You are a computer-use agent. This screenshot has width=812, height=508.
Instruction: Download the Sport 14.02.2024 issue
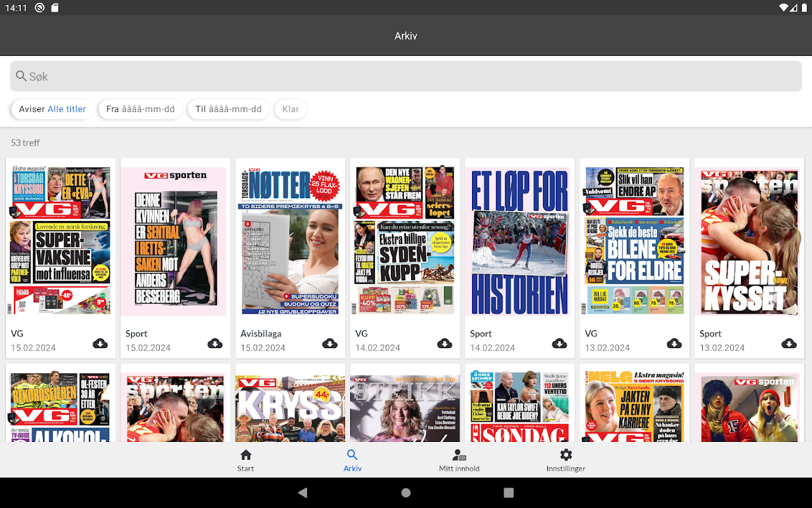point(560,344)
